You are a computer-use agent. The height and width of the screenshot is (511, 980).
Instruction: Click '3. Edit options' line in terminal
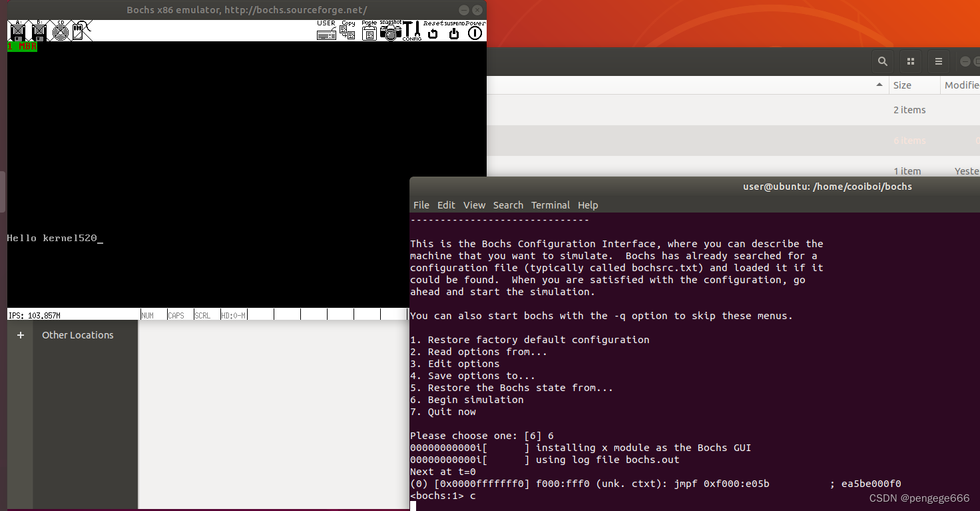click(x=455, y=364)
